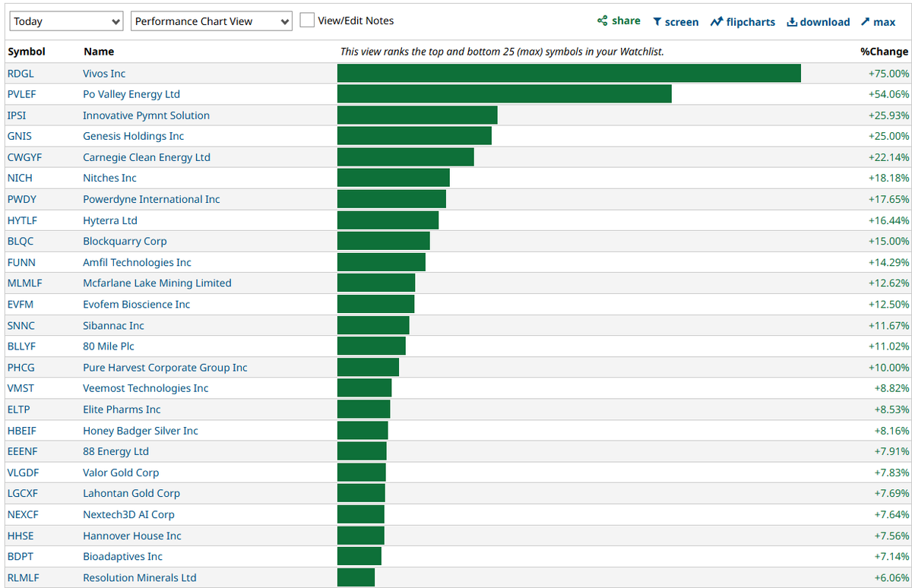Screen dimensions: 912x588
Task: Open the screen filter tool
Action: tap(676, 22)
